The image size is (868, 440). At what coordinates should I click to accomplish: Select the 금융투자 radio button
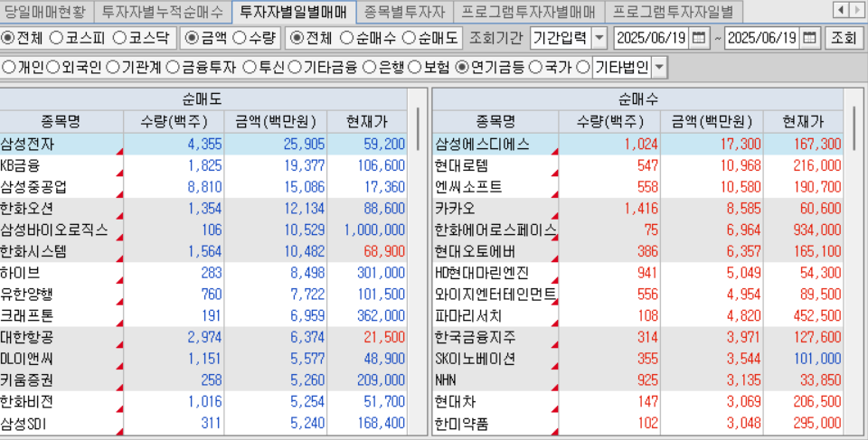tap(173, 68)
